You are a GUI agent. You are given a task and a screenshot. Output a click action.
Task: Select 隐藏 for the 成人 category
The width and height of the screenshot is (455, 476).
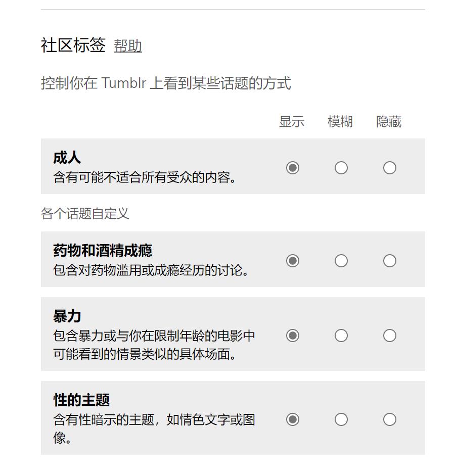tap(389, 167)
